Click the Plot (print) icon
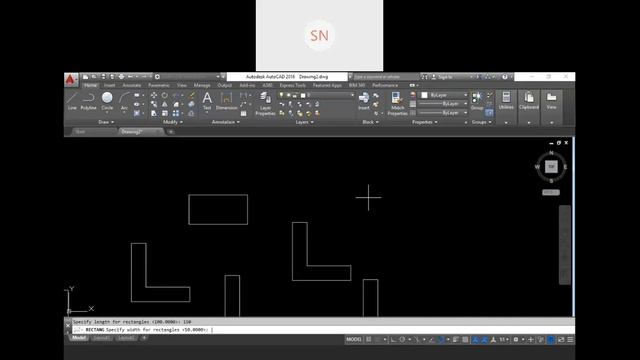The image size is (640, 360). (121, 77)
